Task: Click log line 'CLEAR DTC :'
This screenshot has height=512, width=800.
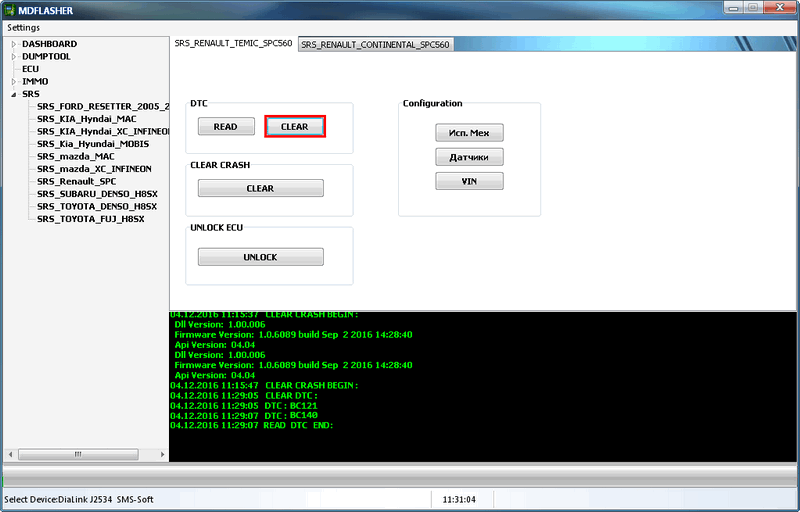Action: pos(244,396)
